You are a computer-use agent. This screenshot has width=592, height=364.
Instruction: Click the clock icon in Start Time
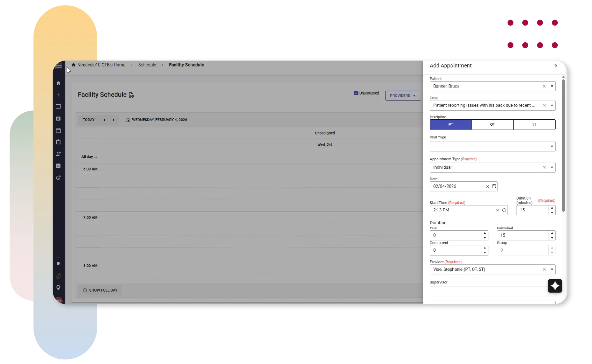click(x=504, y=210)
